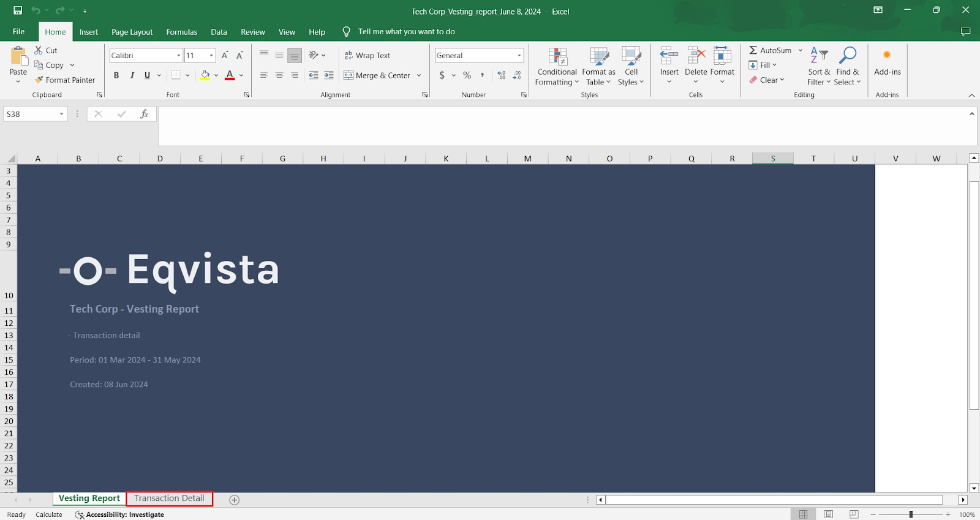980x520 pixels.
Task: Align text to the right
Action: (x=295, y=75)
